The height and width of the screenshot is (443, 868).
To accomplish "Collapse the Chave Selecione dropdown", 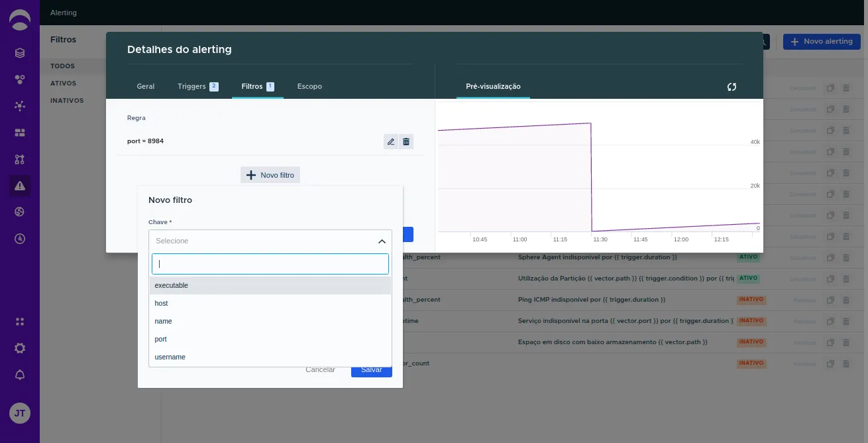I will tap(382, 241).
